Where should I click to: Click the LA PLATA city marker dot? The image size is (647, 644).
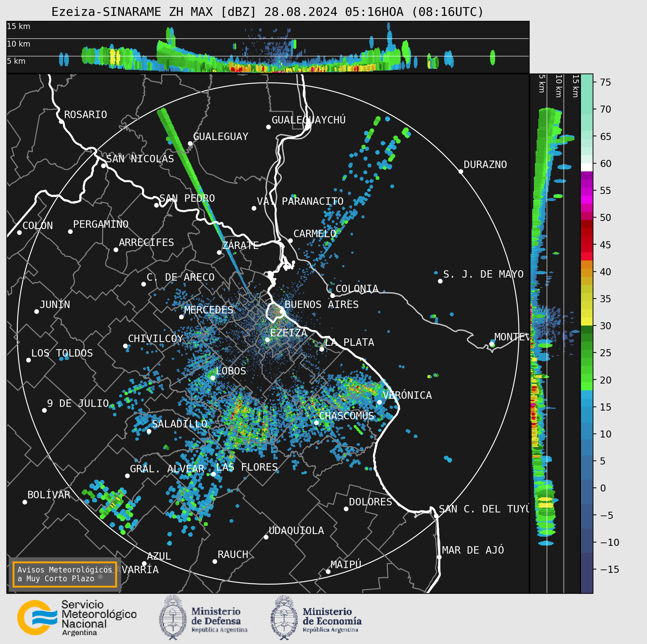coord(322,349)
